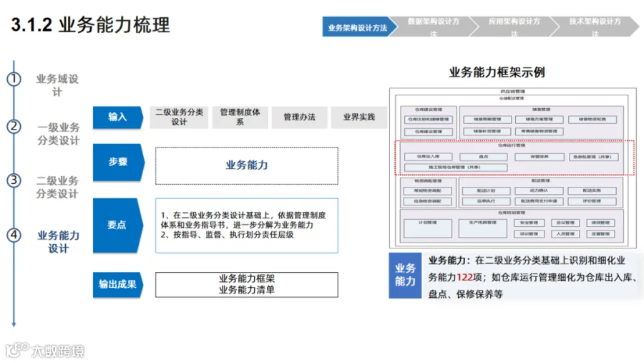Screen dimensions: 644x363
Task: Select the 二级业务分类设计 step label
Action: (x=57, y=187)
